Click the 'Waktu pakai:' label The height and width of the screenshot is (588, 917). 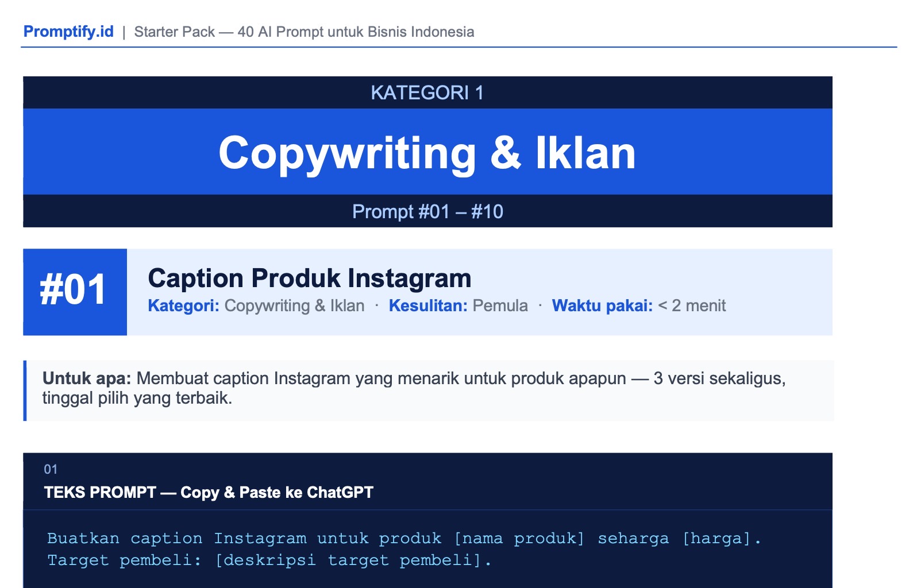pyautogui.click(x=602, y=305)
